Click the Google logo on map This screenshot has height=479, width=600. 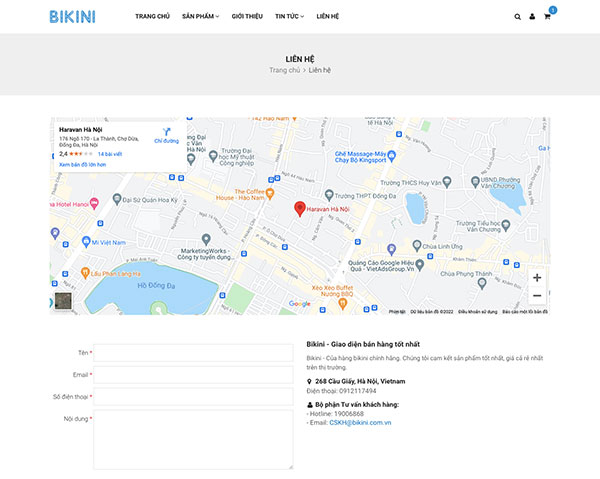(x=300, y=304)
